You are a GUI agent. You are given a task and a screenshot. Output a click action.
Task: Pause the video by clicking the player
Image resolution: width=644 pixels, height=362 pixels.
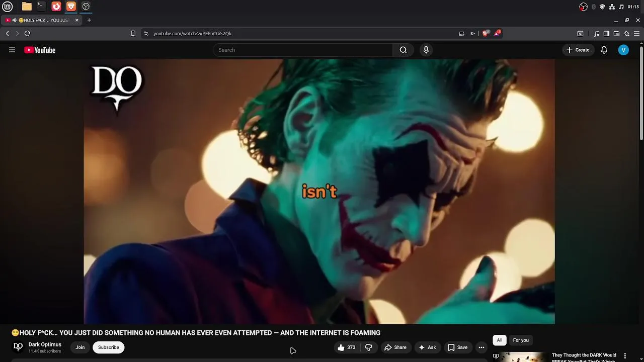[319, 192]
